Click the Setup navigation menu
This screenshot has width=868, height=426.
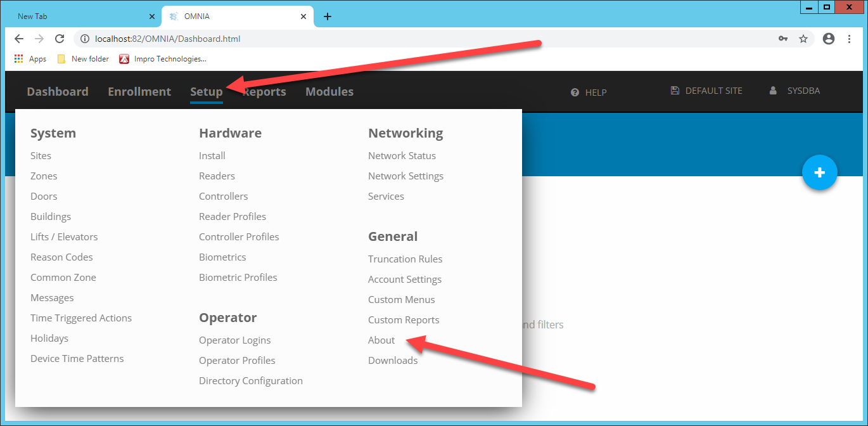(x=207, y=92)
